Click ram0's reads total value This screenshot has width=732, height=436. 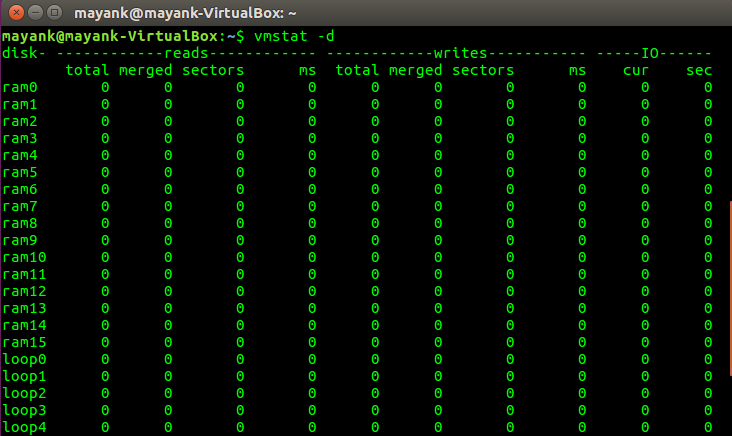point(105,87)
